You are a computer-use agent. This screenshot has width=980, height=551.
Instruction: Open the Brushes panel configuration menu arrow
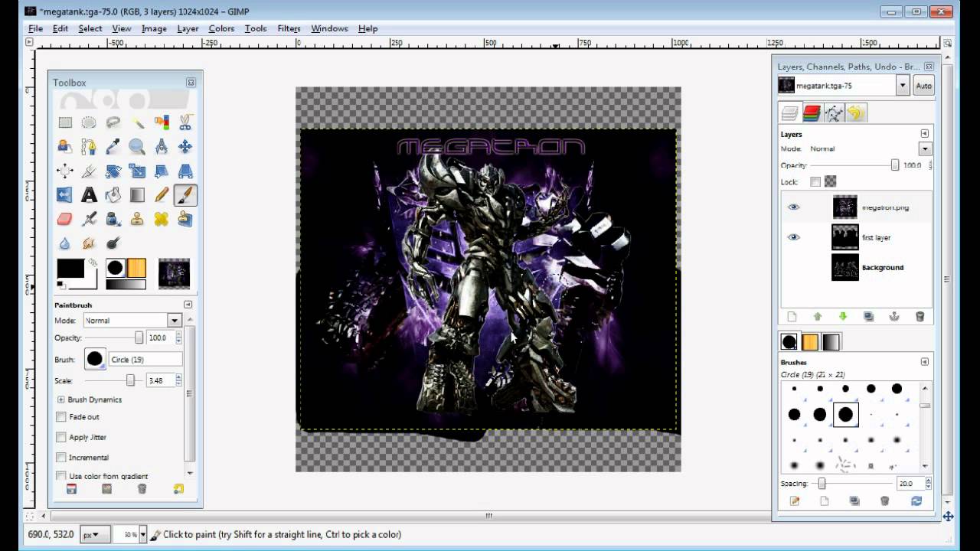925,362
